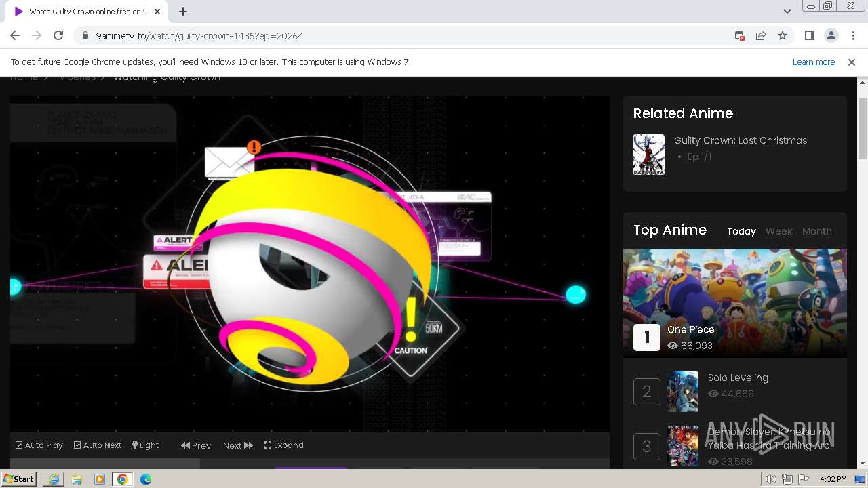Open Internet Explorer from taskbar
The width and height of the screenshot is (868, 488).
pyautogui.click(x=54, y=479)
